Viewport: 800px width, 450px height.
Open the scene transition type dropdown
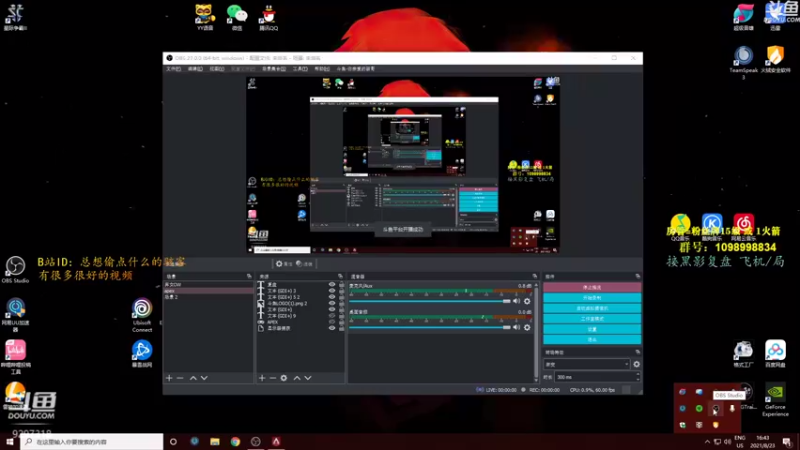(x=587, y=364)
